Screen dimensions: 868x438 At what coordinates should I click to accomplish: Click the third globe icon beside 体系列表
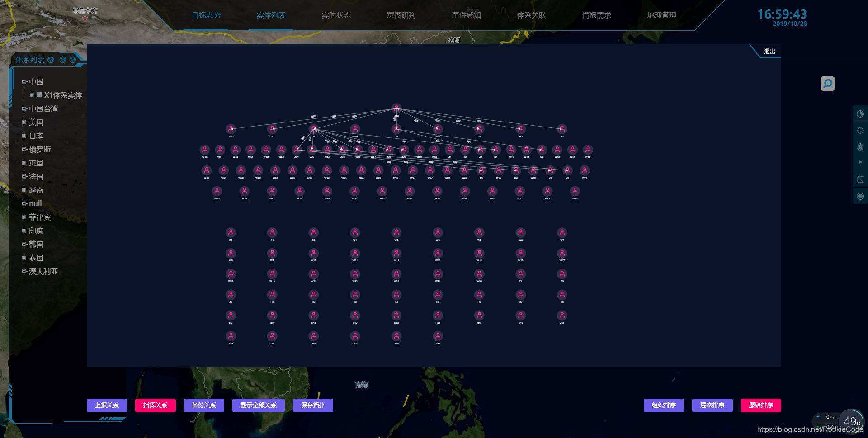72,60
